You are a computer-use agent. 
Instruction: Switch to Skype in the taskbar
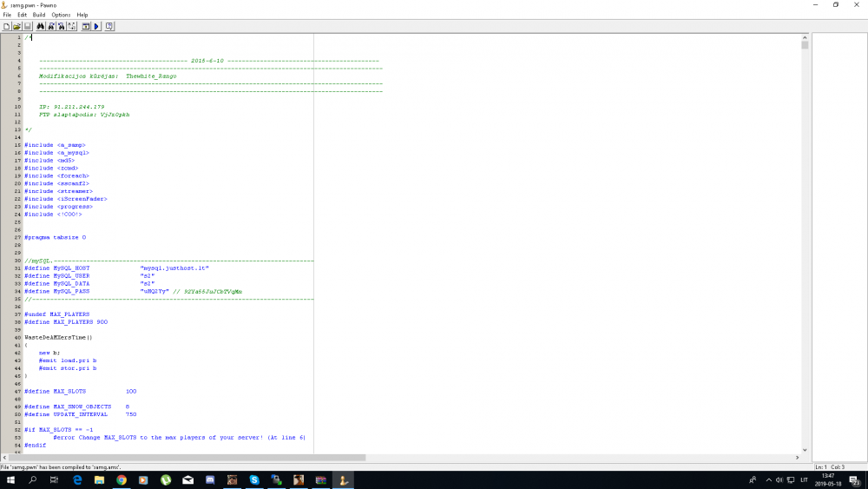(254, 479)
